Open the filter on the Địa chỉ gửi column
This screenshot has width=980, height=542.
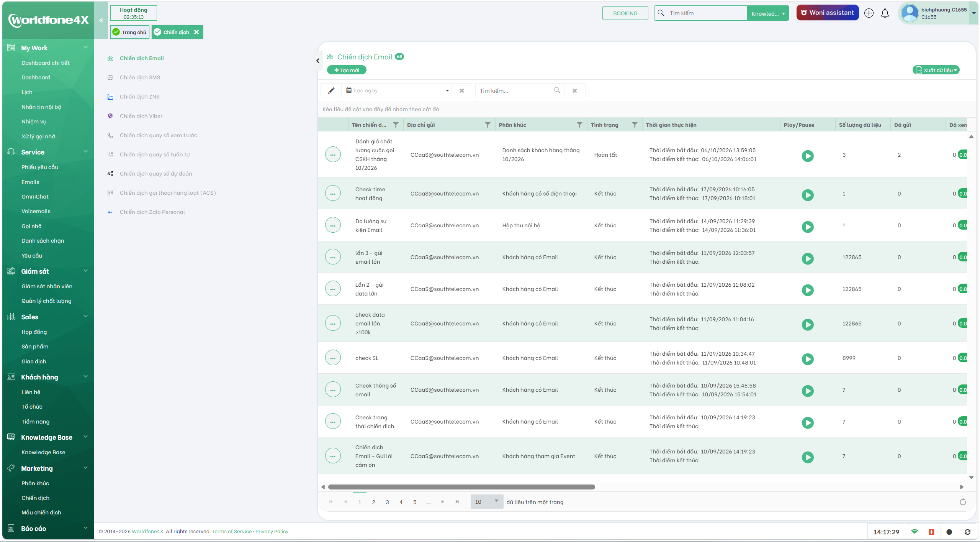488,125
